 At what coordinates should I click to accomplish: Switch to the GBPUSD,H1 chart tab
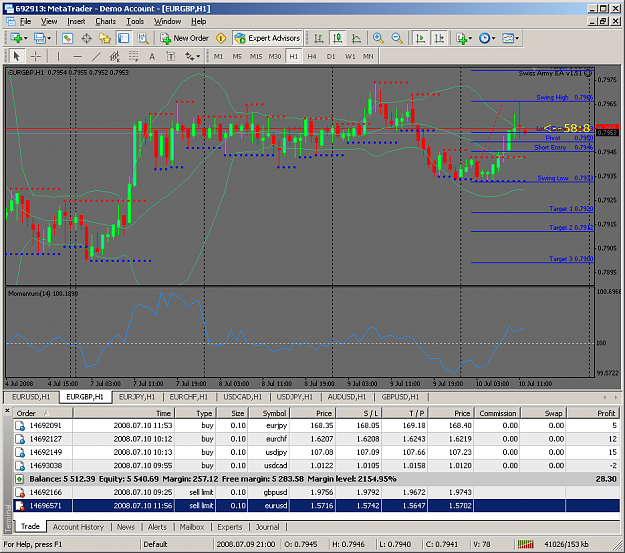[x=400, y=397]
